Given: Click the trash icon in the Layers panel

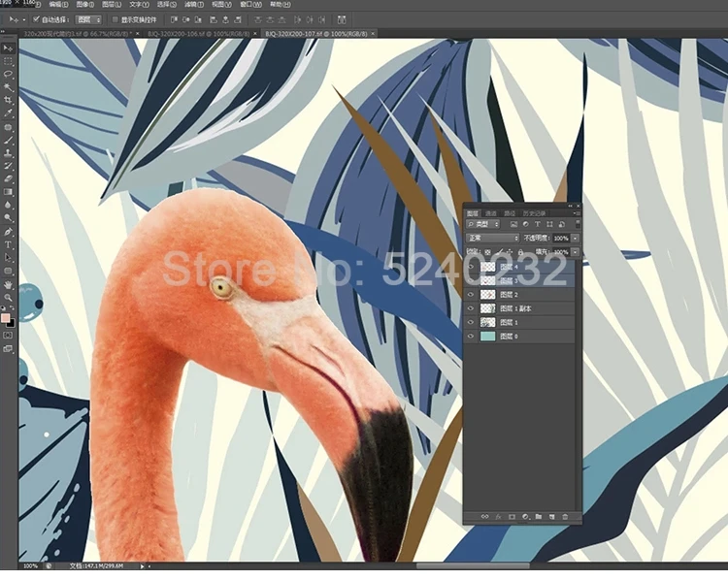Looking at the screenshot, I should coord(565,516).
